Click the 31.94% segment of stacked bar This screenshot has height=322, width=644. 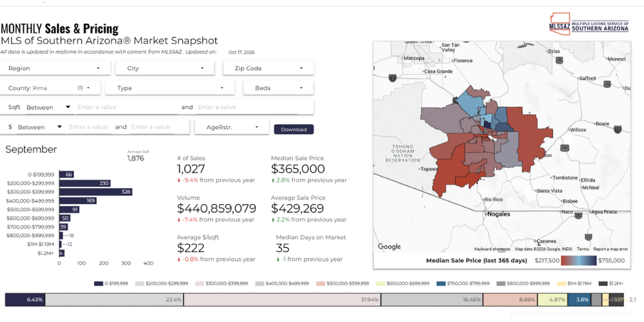(282, 300)
